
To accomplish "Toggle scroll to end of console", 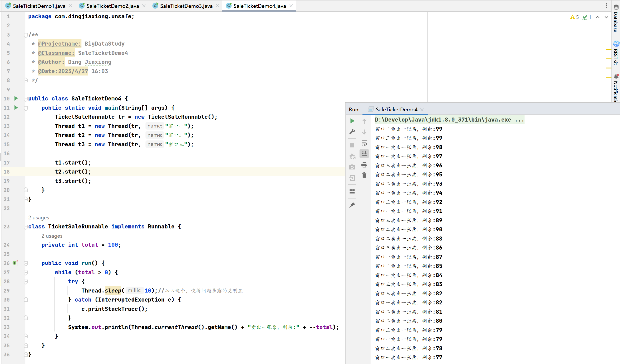I will tap(364, 153).
